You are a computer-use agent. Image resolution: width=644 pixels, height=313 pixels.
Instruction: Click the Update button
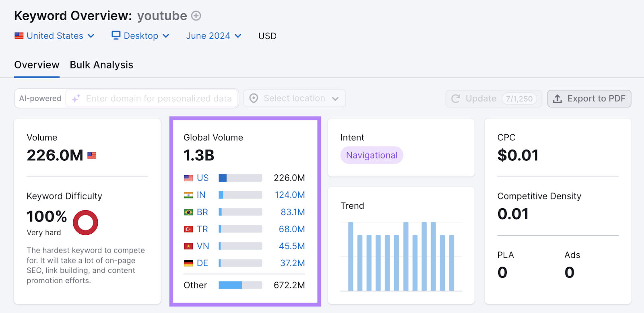[x=494, y=99]
